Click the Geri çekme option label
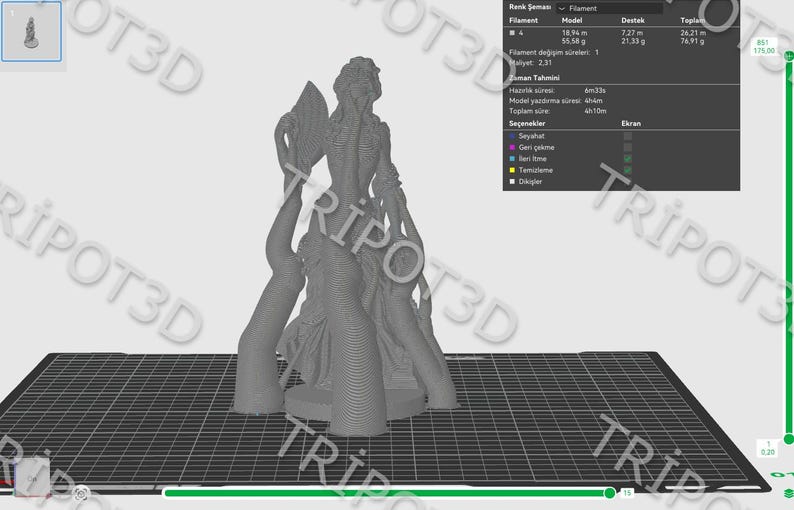The image size is (794, 510). tap(536, 147)
